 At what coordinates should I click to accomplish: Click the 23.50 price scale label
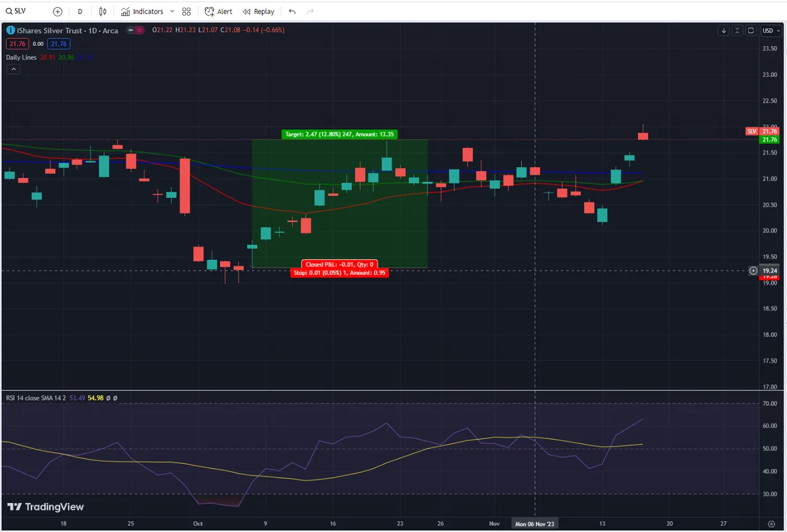[769, 49]
